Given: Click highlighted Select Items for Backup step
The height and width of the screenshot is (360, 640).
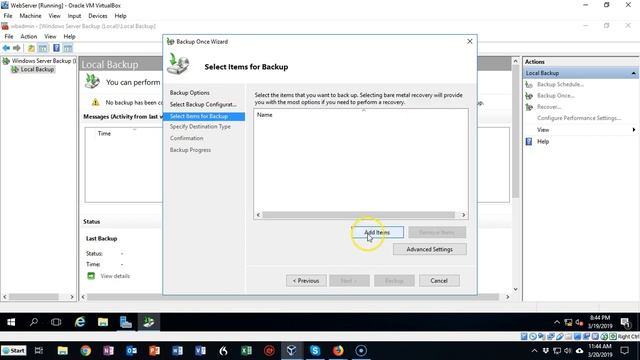Looking at the screenshot, I should click(x=204, y=117).
